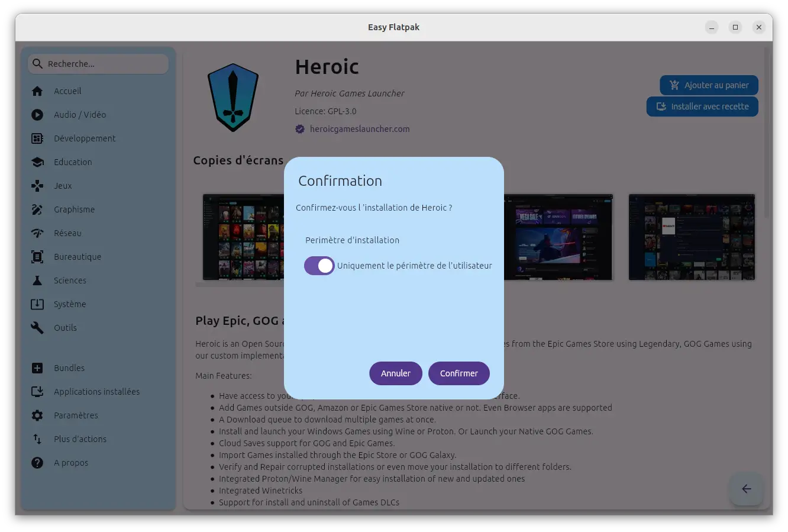
Task: Click Installer avec recette button
Action: click(x=702, y=107)
